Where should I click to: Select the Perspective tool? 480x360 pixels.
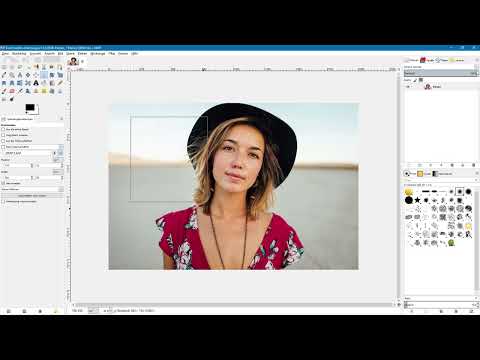(x=12, y=83)
